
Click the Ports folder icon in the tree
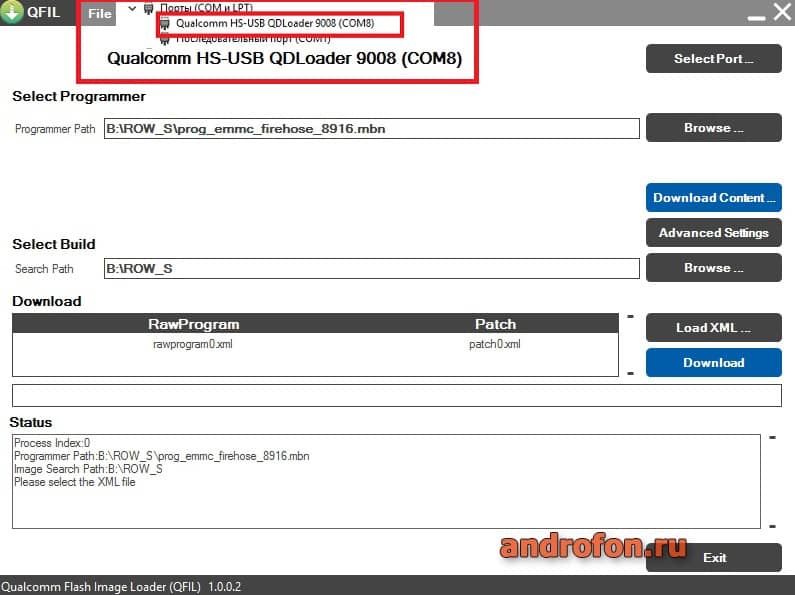(x=149, y=8)
